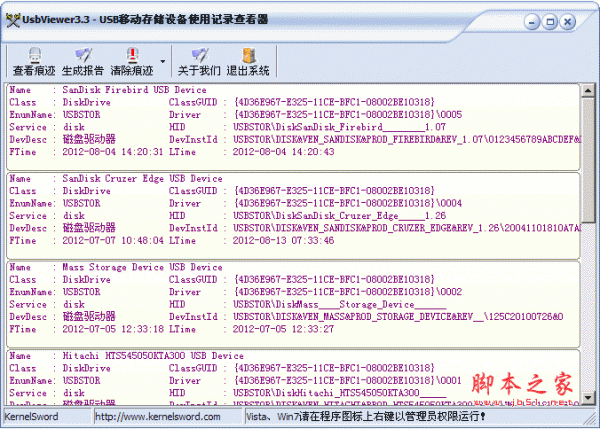The image size is (600, 429).
Task: Select the Hitachi HTS545050KTA300 USB Device name
Action: pos(153,356)
